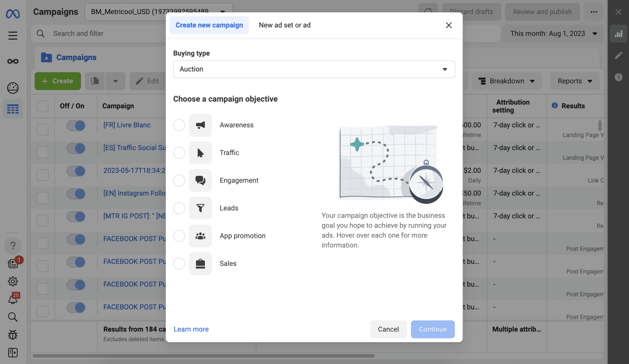
Task: Open the Breakdown dropdown
Action: (507, 81)
